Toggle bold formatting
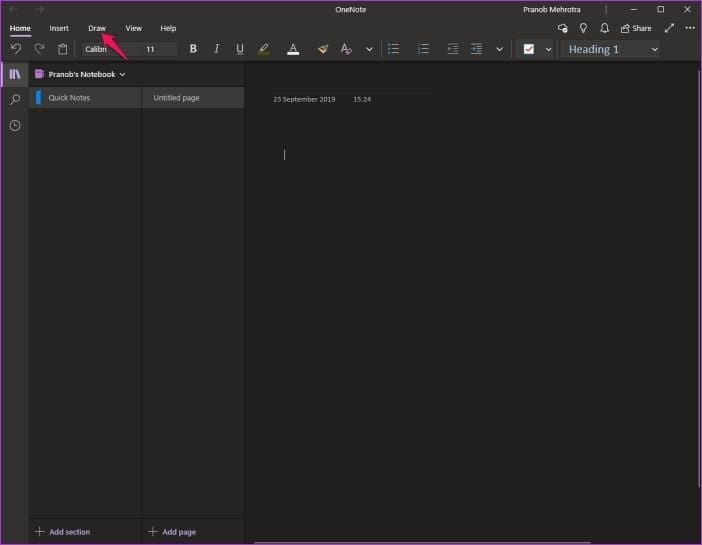This screenshot has width=702, height=545. pyautogui.click(x=193, y=49)
